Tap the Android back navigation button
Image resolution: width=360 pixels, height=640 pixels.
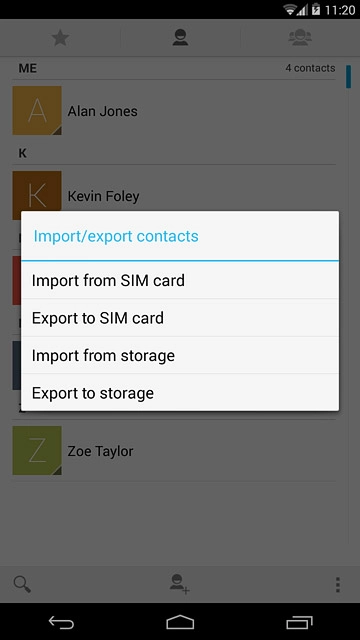[x=61, y=622]
